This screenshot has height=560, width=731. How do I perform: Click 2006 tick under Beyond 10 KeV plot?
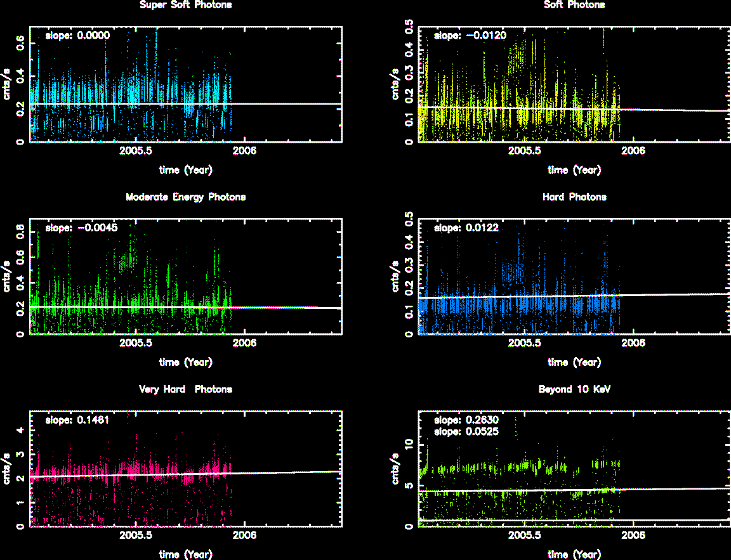click(x=633, y=535)
